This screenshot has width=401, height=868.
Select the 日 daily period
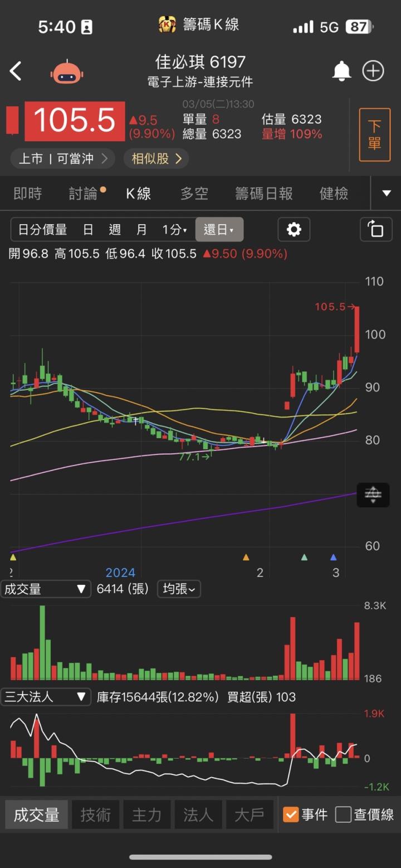(88, 229)
